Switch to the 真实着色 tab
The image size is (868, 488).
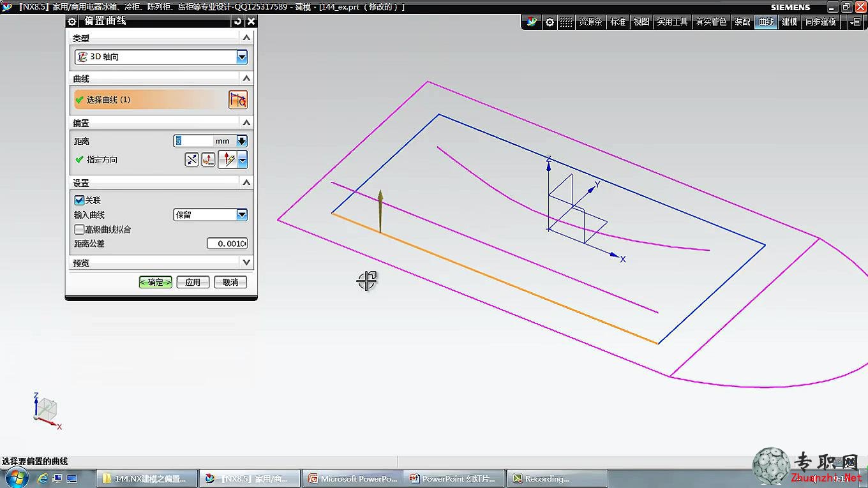pos(711,22)
